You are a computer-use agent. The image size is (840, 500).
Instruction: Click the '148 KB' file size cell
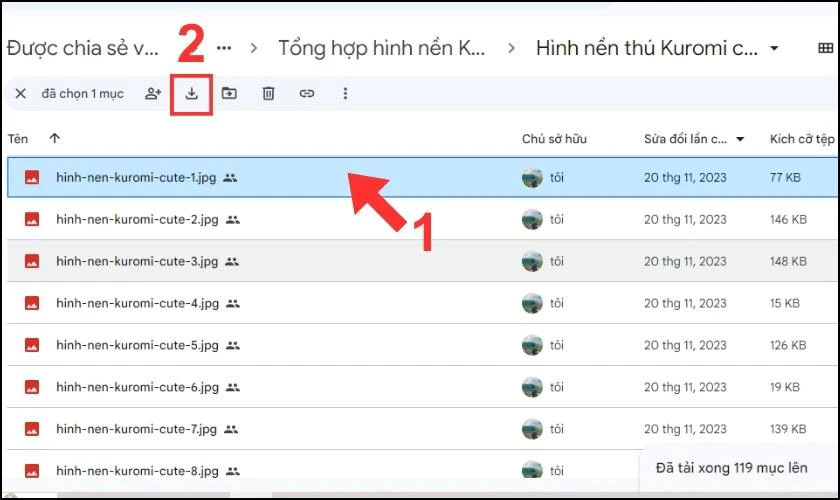click(788, 261)
